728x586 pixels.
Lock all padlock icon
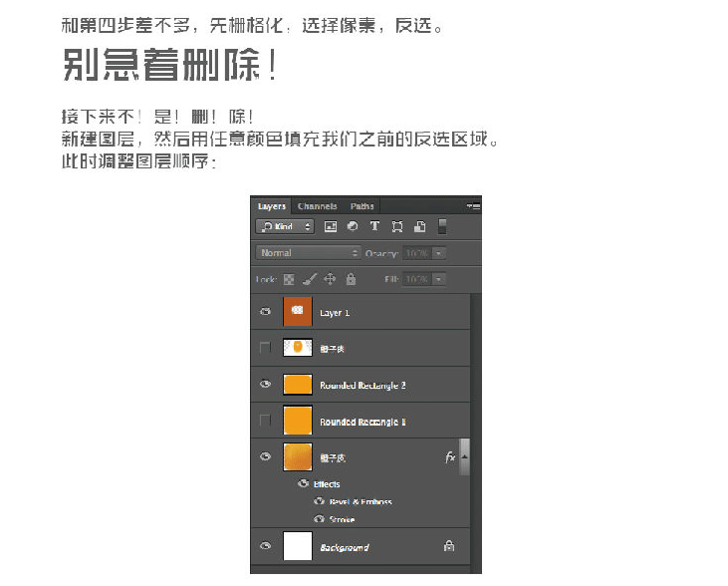(x=351, y=279)
